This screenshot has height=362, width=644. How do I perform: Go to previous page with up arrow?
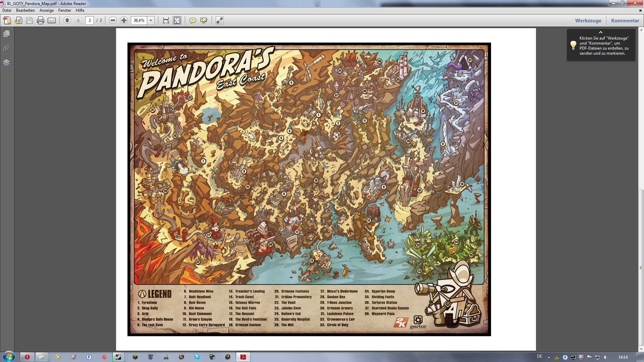point(67,20)
